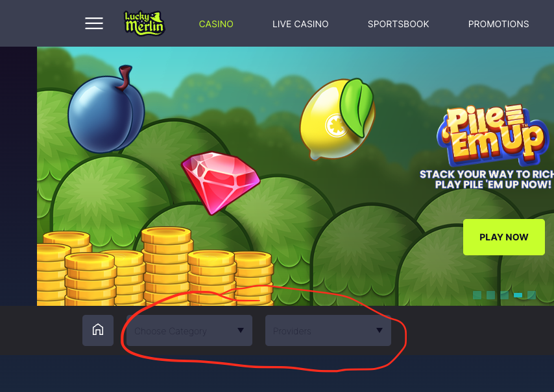This screenshot has height=392, width=554.
Task: Open the SPORTSBOOK section
Action: click(398, 24)
